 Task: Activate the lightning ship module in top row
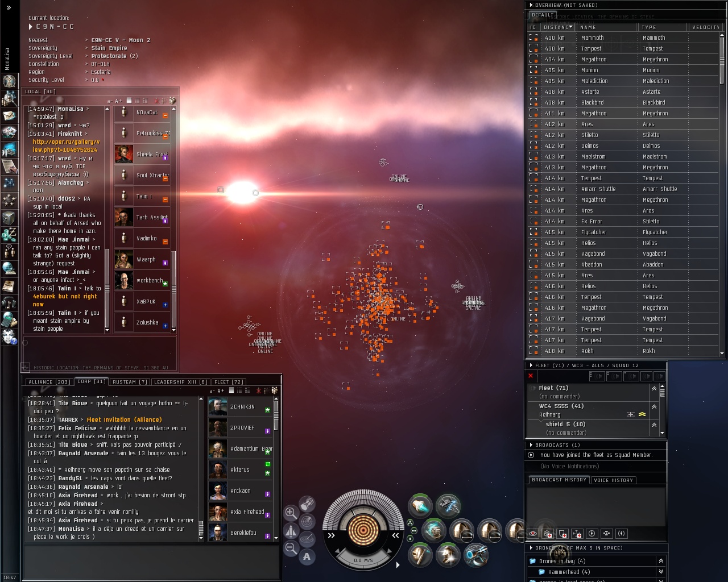tap(448, 505)
